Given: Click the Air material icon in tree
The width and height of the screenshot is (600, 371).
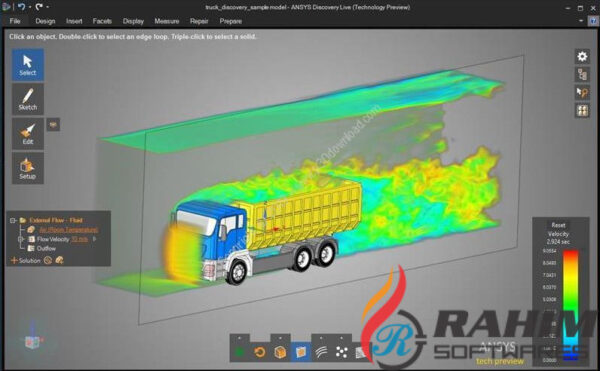Looking at the screenshot, I should point(31,230).
